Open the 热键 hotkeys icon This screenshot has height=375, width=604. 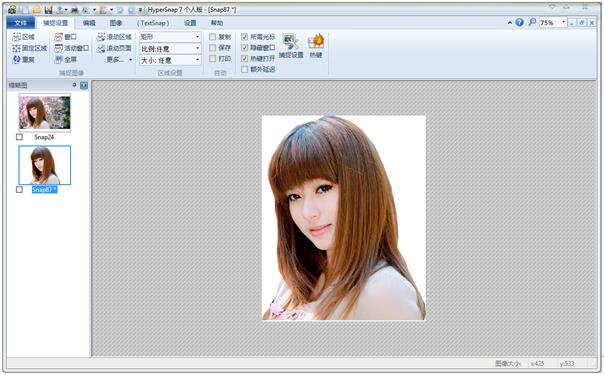(316, 46)
